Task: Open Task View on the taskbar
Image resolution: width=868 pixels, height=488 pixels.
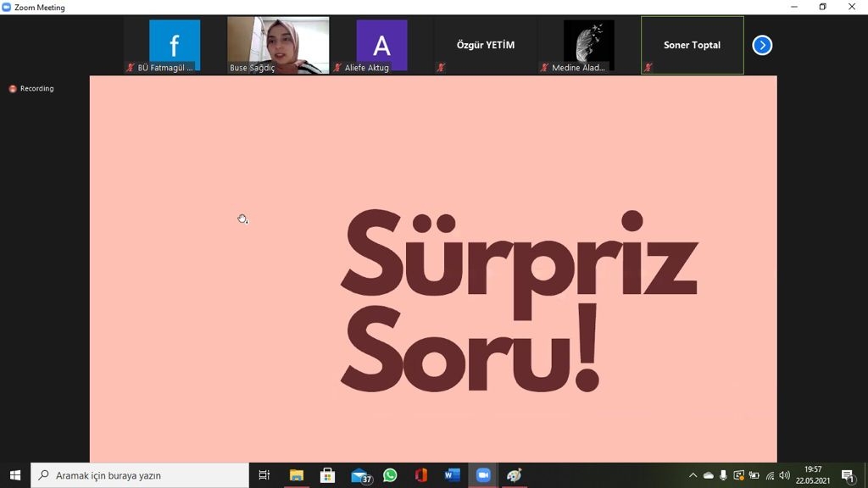Action: click(264, 475)
